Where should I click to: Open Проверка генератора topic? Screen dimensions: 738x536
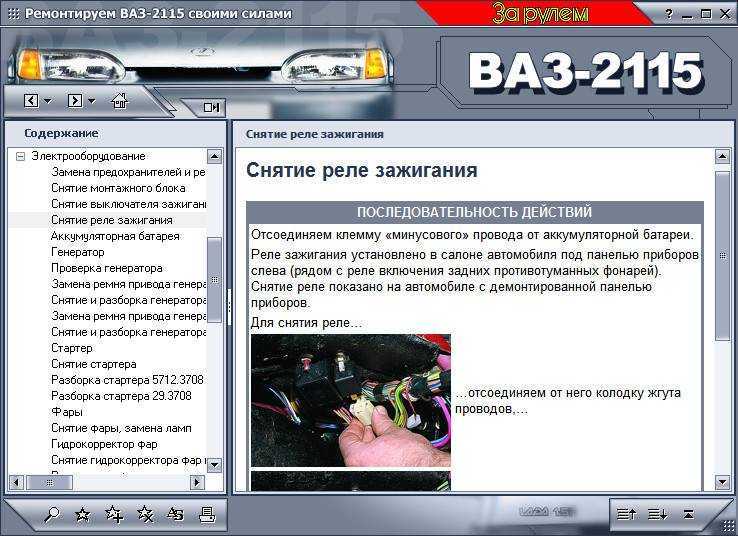click(107, 268)
